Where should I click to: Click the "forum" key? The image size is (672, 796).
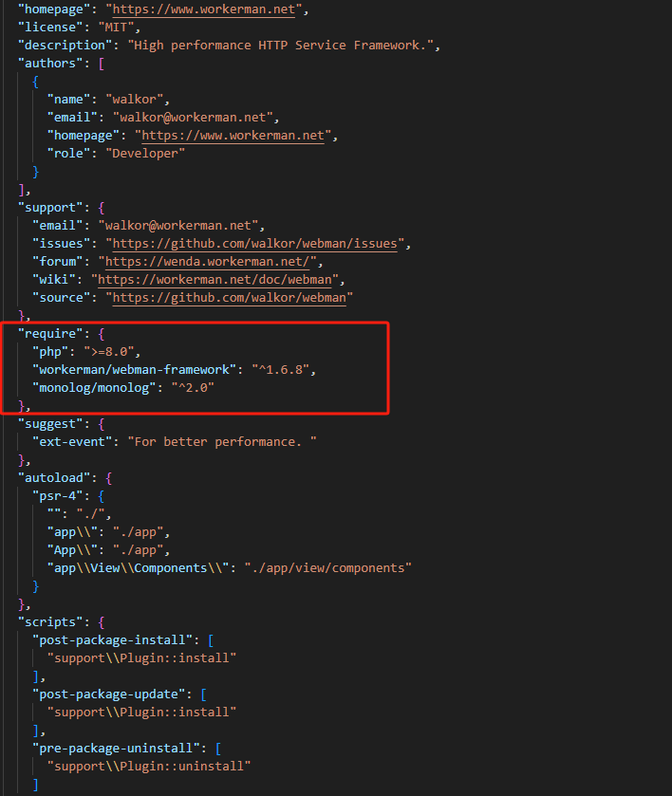58,262
